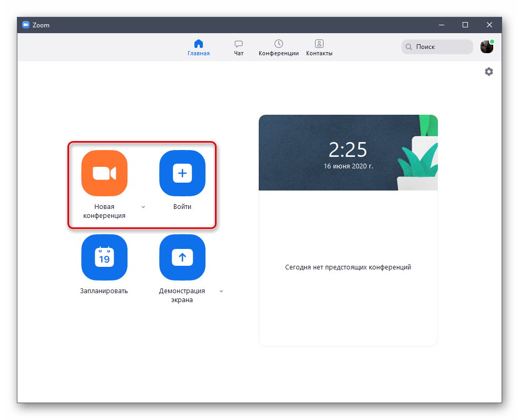Click the blue Войти plus icon

[182, 173]
